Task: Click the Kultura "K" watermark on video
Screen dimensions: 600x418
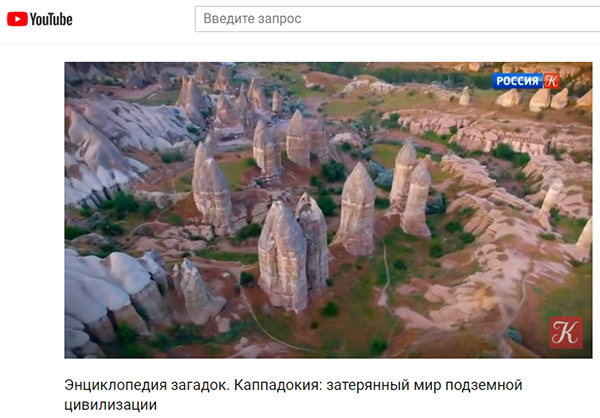Action: pyautogui.click(x=566, y=332)
